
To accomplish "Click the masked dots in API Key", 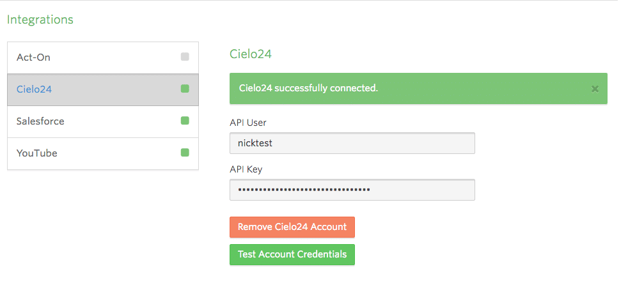I will pos(304,190).
